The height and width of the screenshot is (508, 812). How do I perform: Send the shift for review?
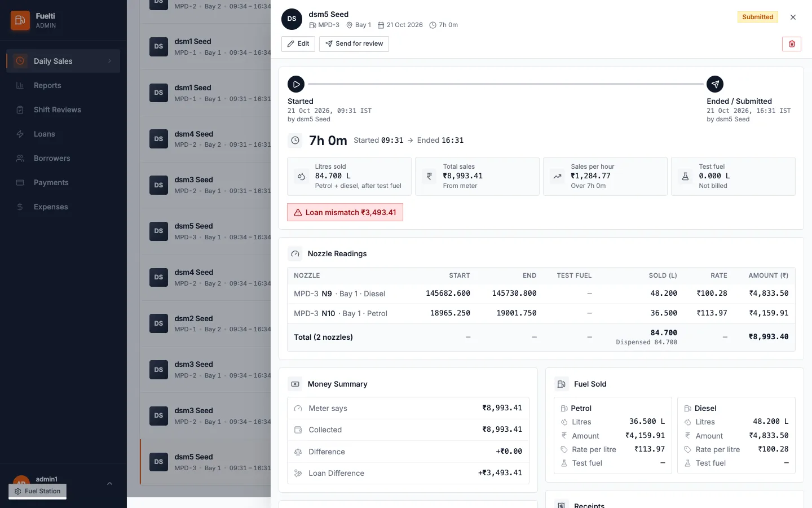click(x=354, y=44)
